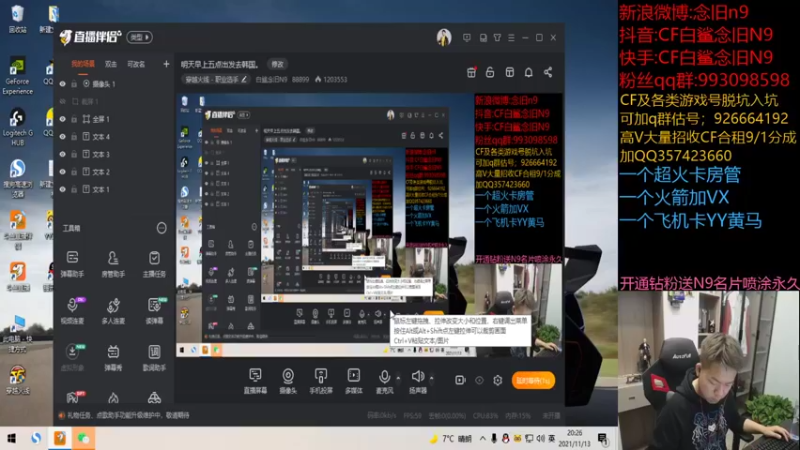Image resolution: width=800 pixels, height=450 pixels.
Task: Open the 视频连麦 tool
Action: pos(72,310)
